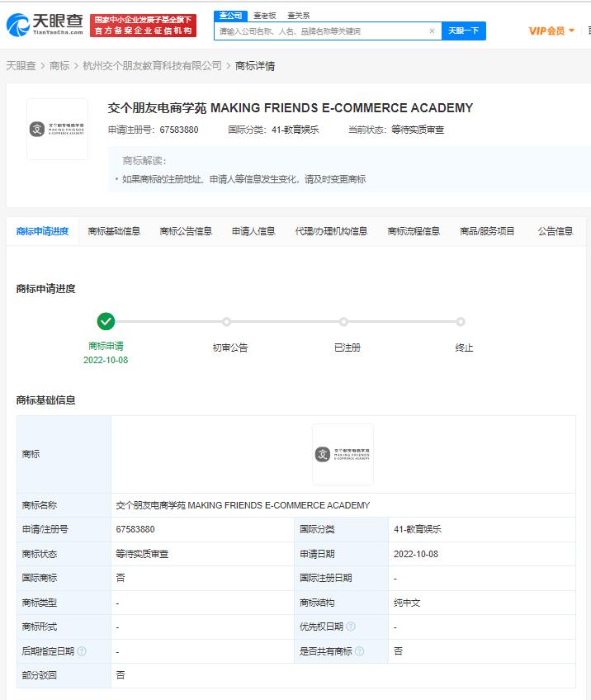Viewport: 591px width, 700px height.
Task: Click the red 国家中小企业发展子基金 banner
Action: coord(144,26)
